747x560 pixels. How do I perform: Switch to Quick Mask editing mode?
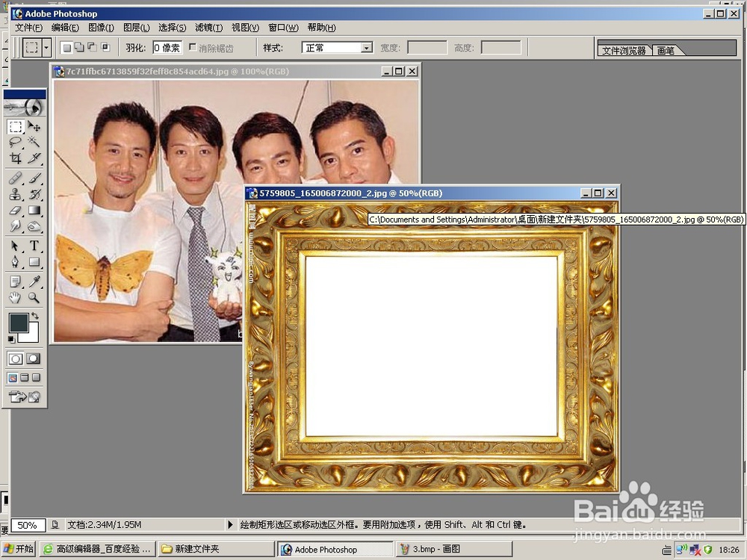coord(34,358)
